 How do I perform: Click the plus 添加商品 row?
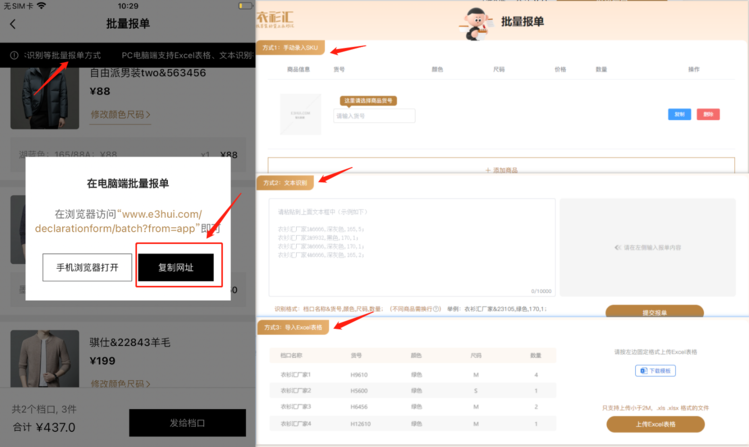click(501, 171)
